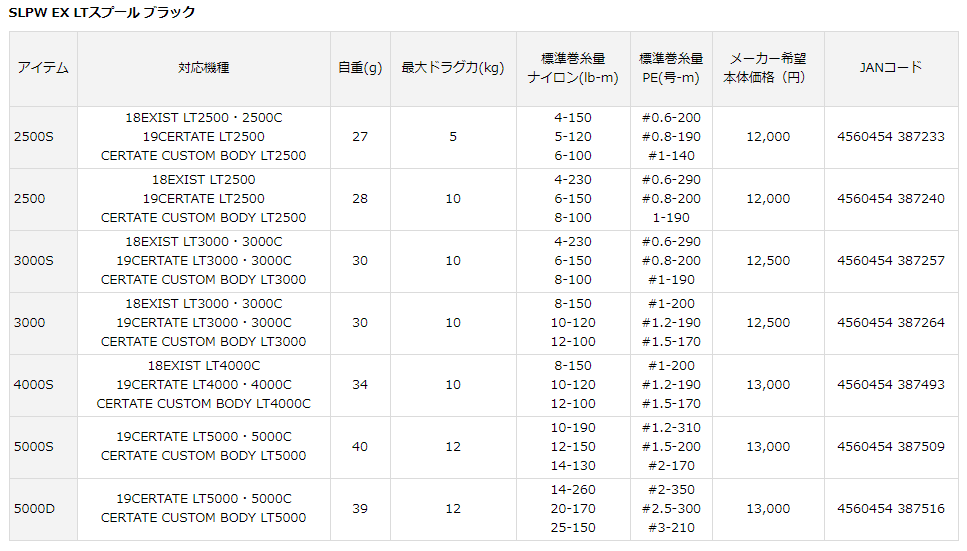Click weight value 40
This screenshot has height=551, width=967.
360,447
